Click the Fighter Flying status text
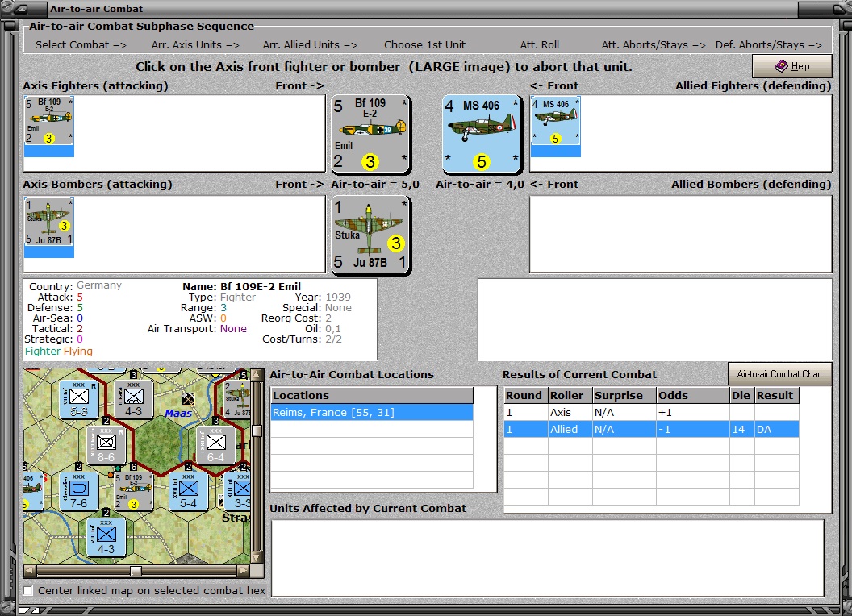852x616 pixels. 59,351
